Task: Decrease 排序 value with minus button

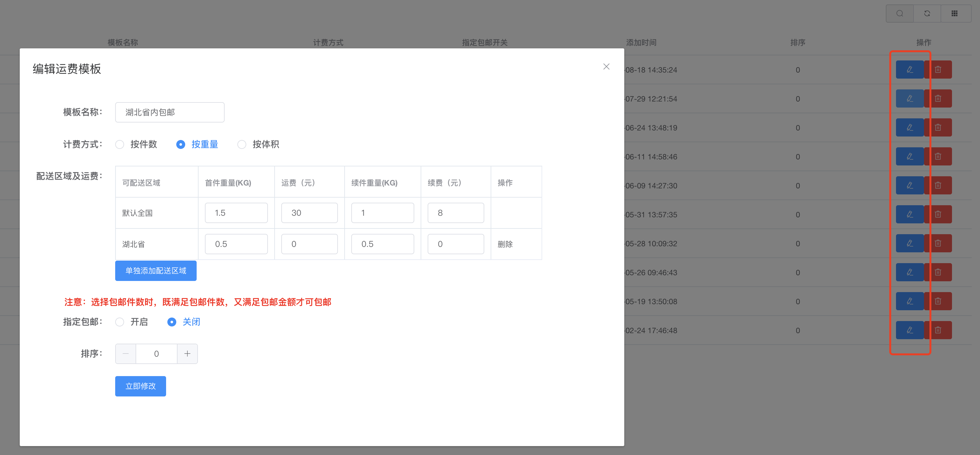Action: pyautogui.click(x=126, y=354)
